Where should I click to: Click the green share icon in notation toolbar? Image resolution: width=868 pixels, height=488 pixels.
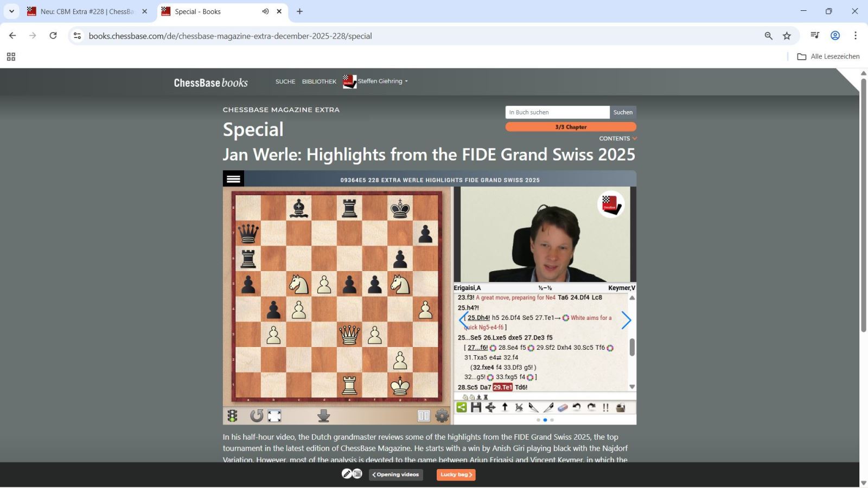pyautogui.click(x=462, y=407)
